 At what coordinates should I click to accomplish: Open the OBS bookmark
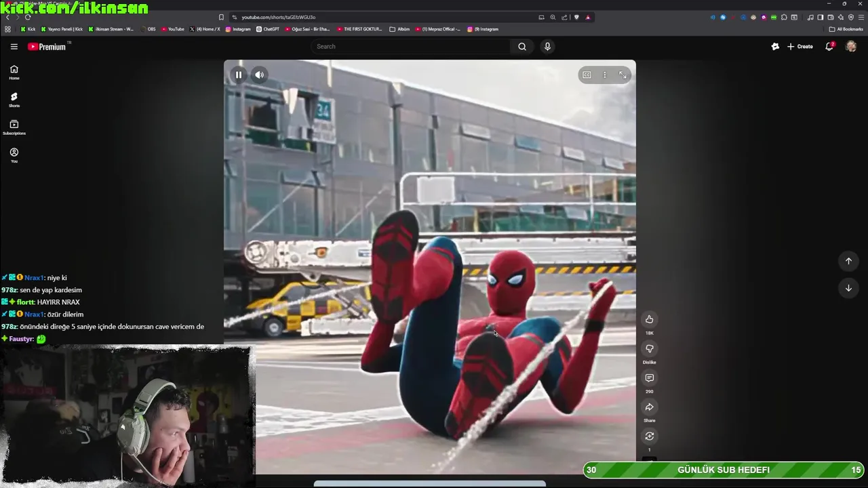(x=148, y=29)
